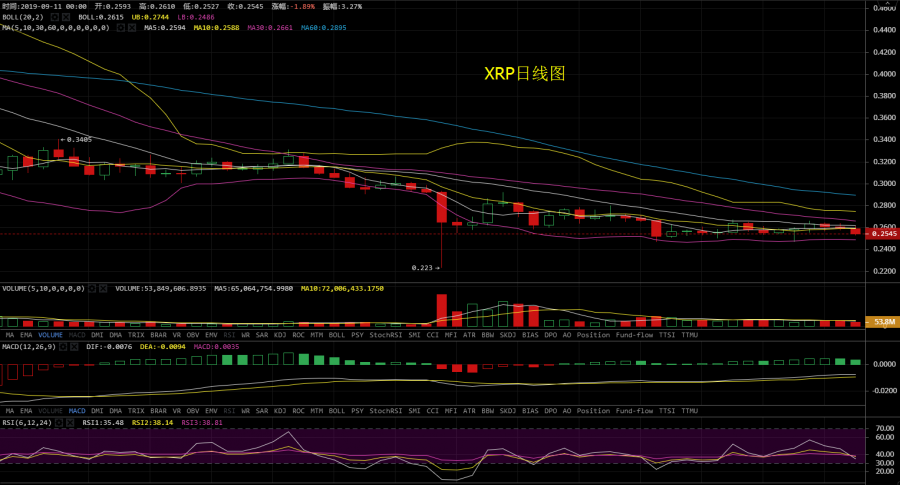
Task: Close the RSI(6,12,24) sub-panel via its X
Action: click(x=70, y=422)
